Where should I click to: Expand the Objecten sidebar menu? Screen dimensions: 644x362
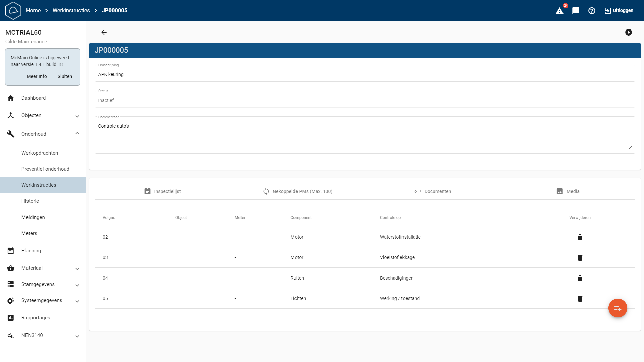(x=77, y=116)
